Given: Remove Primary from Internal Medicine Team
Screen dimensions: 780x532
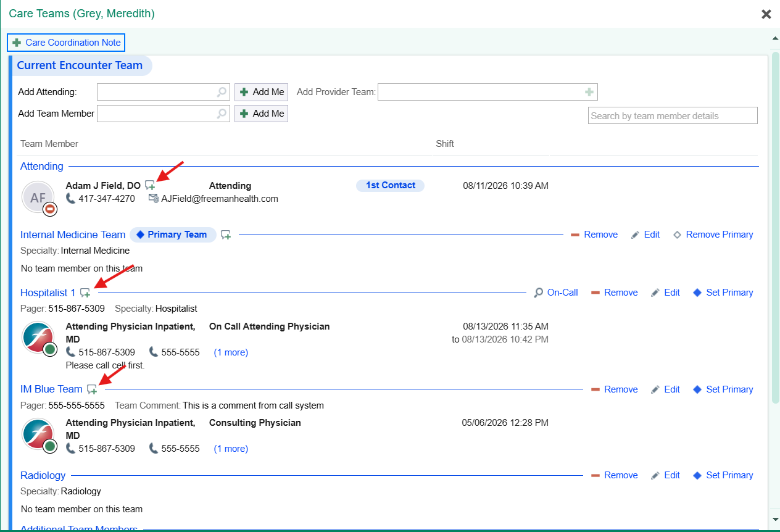Looking at the screenshot, I should click(x=713, y=235).
